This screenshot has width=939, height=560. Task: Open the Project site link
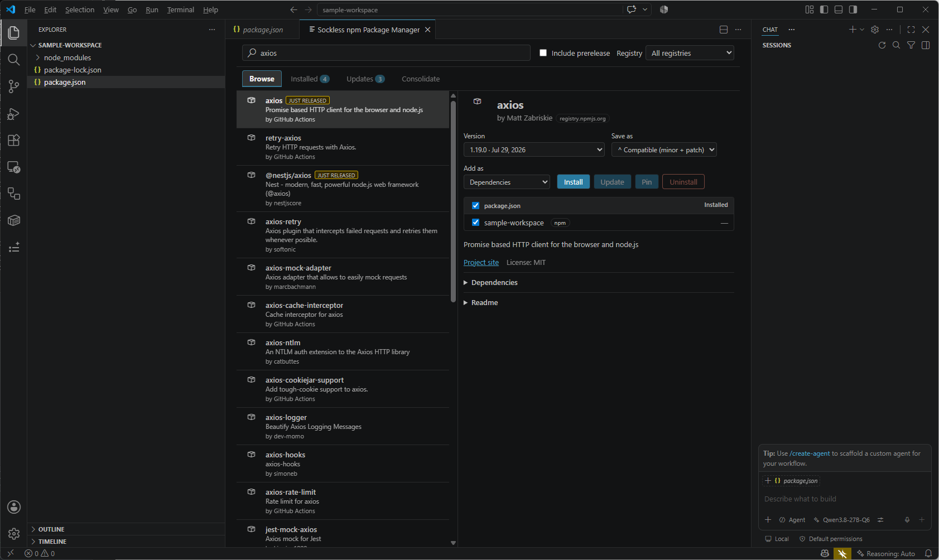481,262
